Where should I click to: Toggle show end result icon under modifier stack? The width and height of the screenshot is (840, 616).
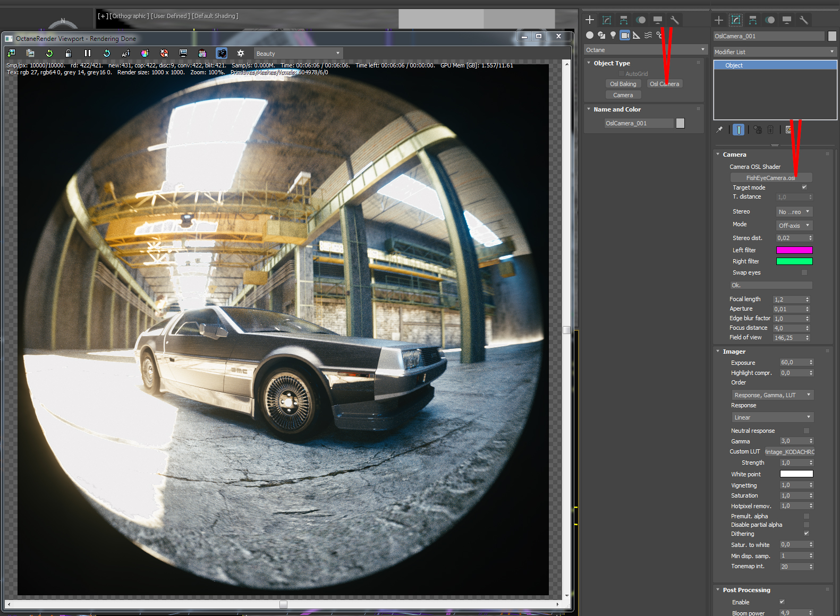click(739, 130)
